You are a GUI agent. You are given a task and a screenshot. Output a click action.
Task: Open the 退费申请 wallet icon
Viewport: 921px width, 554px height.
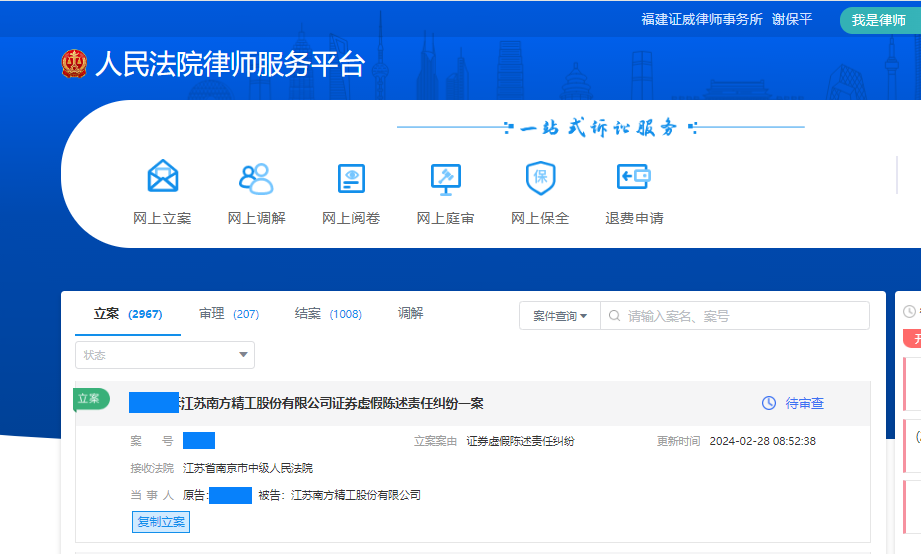634,176
